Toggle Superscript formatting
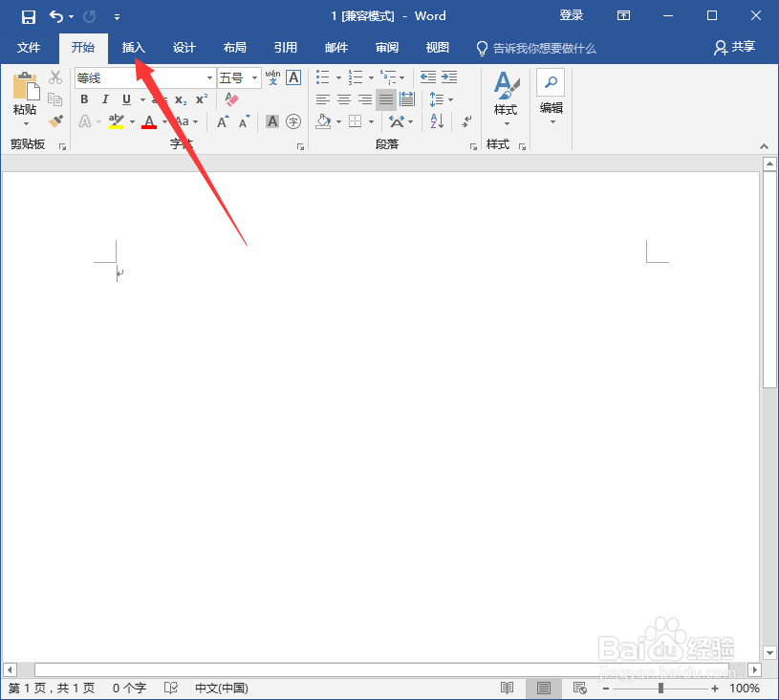This screenshot has height=700, width=779. (202, 99)
